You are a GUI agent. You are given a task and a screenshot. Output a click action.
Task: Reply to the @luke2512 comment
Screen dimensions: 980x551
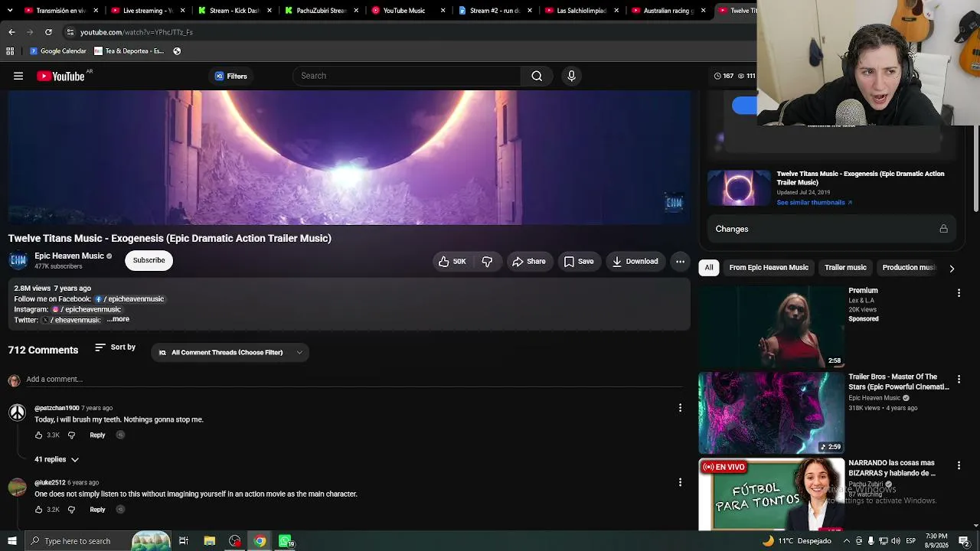(97, 510)
